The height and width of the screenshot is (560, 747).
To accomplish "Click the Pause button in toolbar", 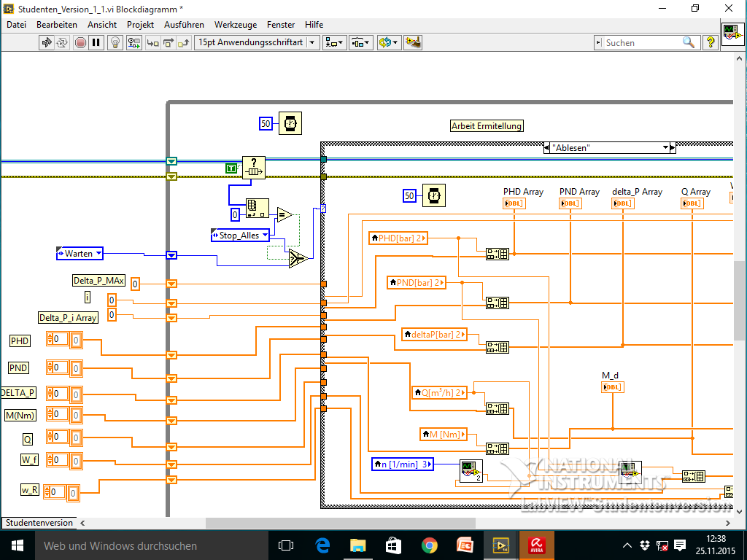I will point(96,42).
